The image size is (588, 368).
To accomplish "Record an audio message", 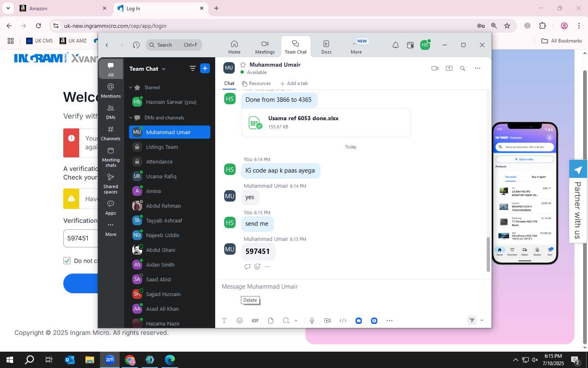I will click(312, 321).
